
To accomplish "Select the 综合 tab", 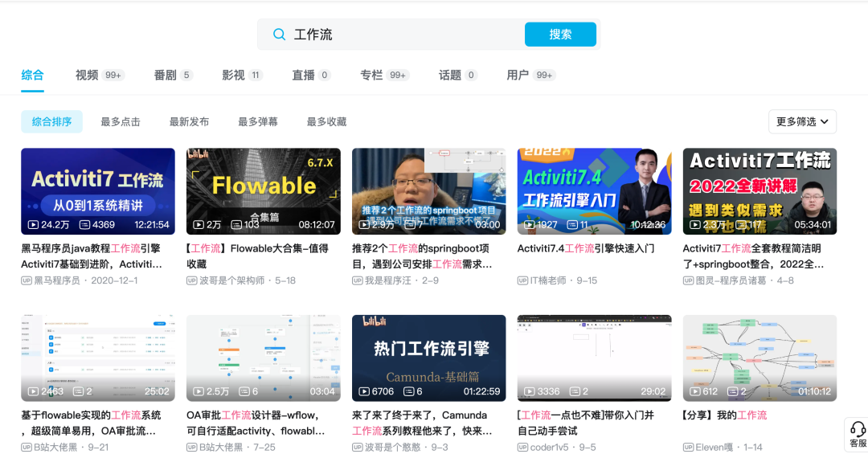I will tap(33, 76).
